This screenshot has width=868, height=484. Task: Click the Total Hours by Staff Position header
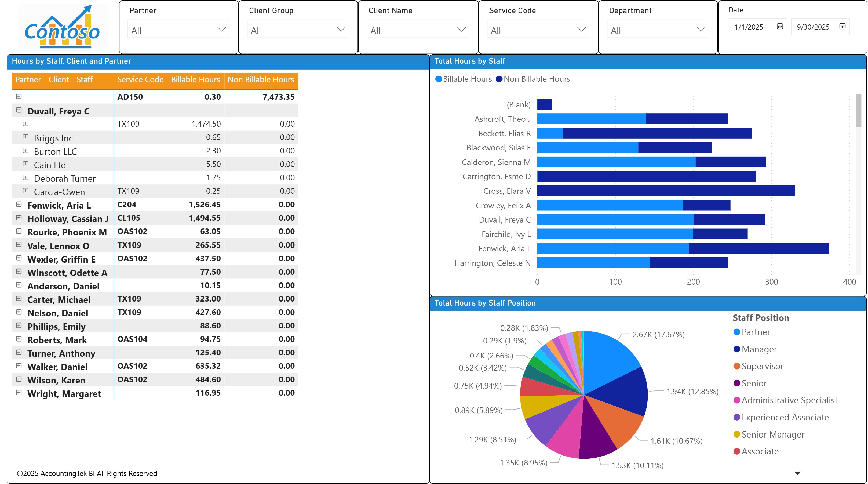485,303
